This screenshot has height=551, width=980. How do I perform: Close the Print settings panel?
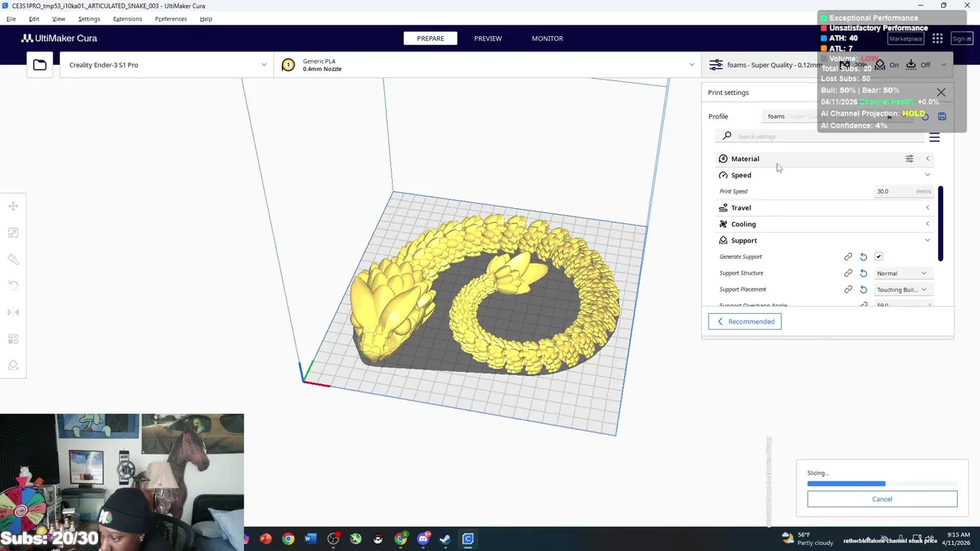tap(941, 93)
